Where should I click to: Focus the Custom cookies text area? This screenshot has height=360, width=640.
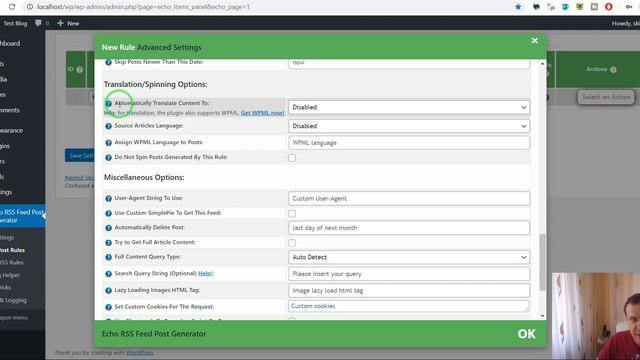point(409,307)
